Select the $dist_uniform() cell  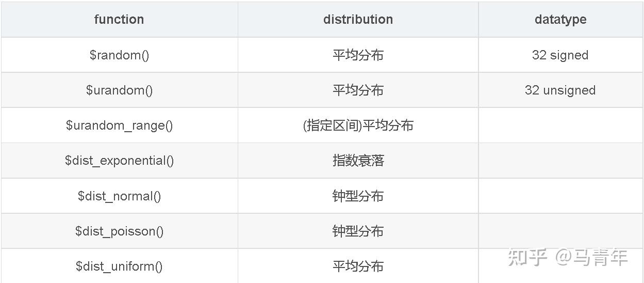pos(119,266)
